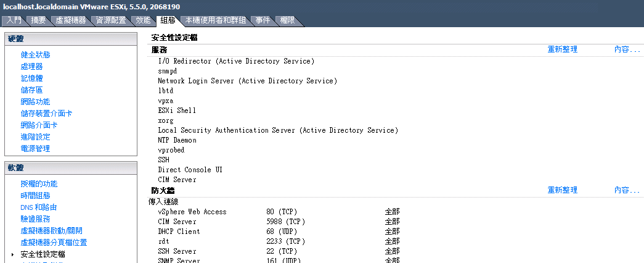Select the Network Login Server service
644x263 pixels.
point(248,81)
